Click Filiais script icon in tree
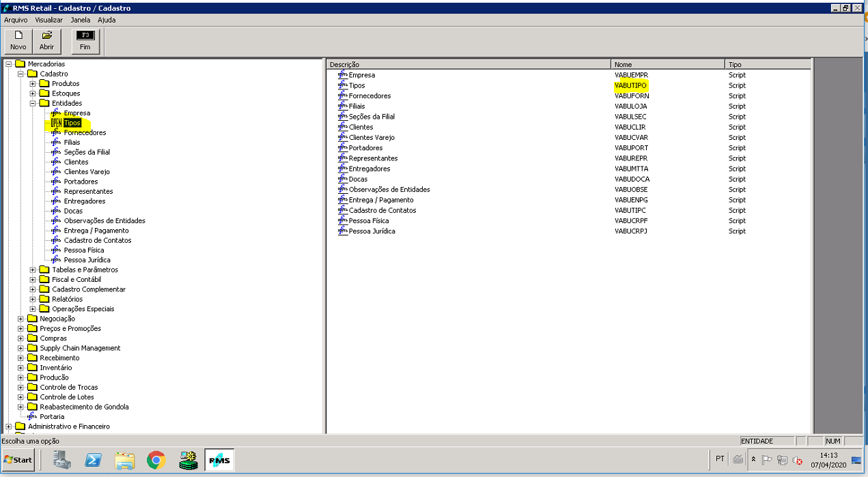 pyautogui.click(x=56, y=143)
